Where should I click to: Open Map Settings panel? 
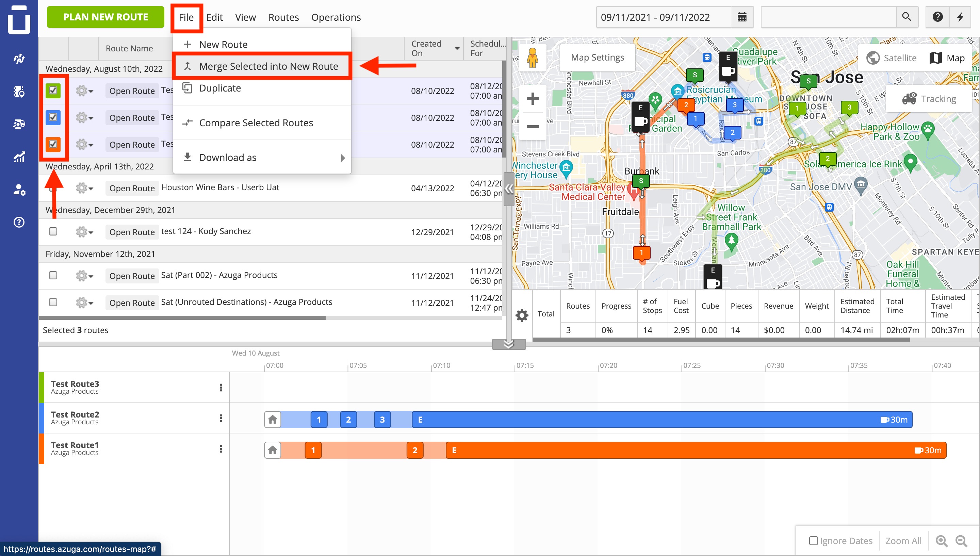tap(598, 58)
